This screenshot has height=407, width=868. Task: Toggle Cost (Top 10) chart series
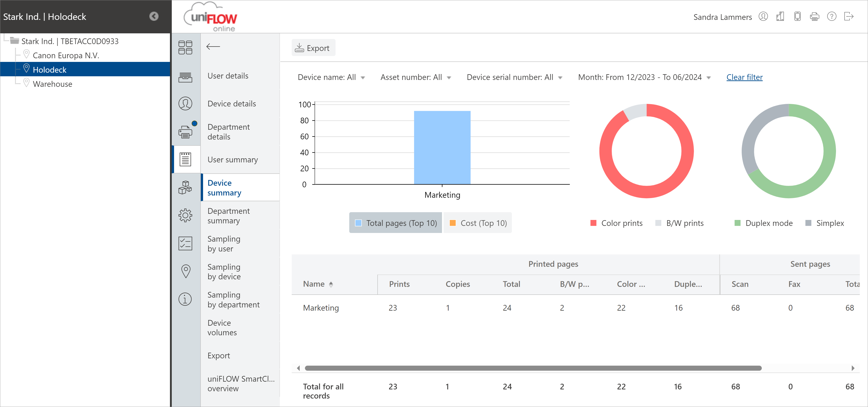478,223
